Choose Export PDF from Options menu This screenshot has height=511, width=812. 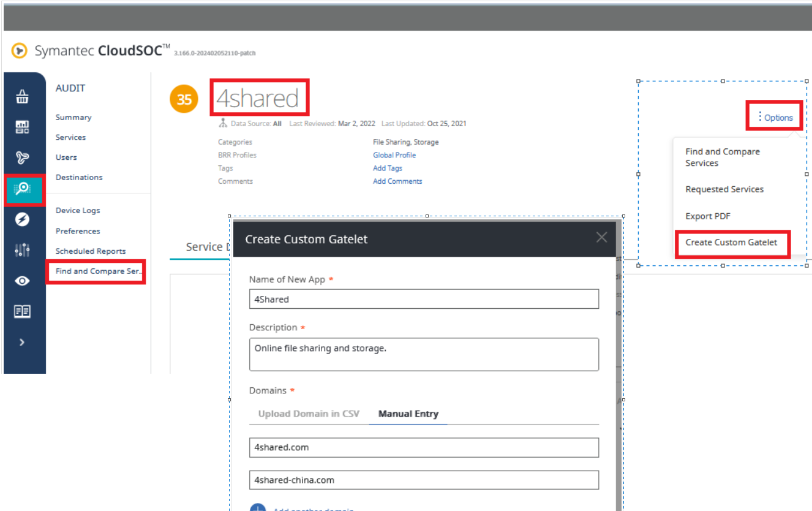tap(707, 216)
